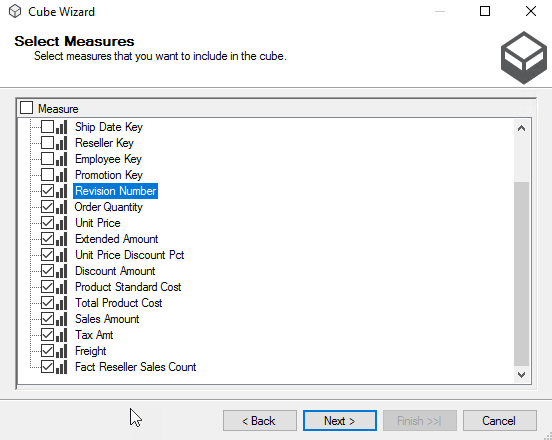Image resolution: width=552 pixels, height=440 pixels.
Task: Uncheck the Fact Reseller Sales Count checkbox
Action: (48, 367)
